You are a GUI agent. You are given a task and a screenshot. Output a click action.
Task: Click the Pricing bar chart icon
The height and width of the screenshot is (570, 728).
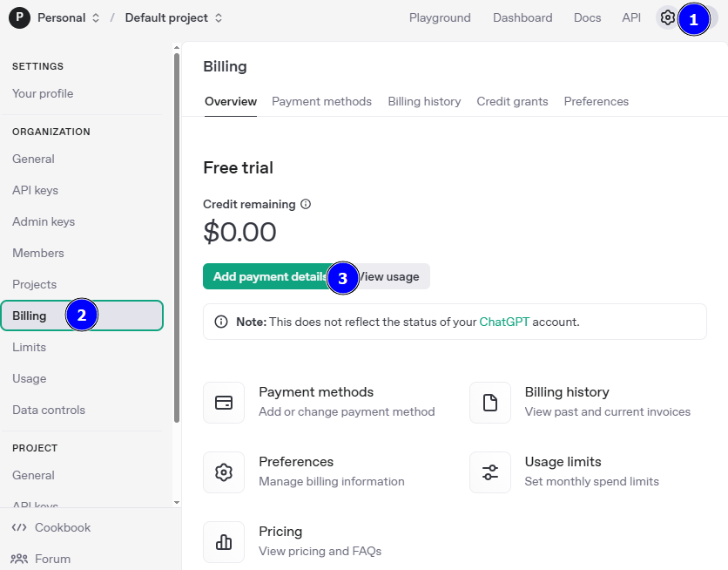pos(224,541)
